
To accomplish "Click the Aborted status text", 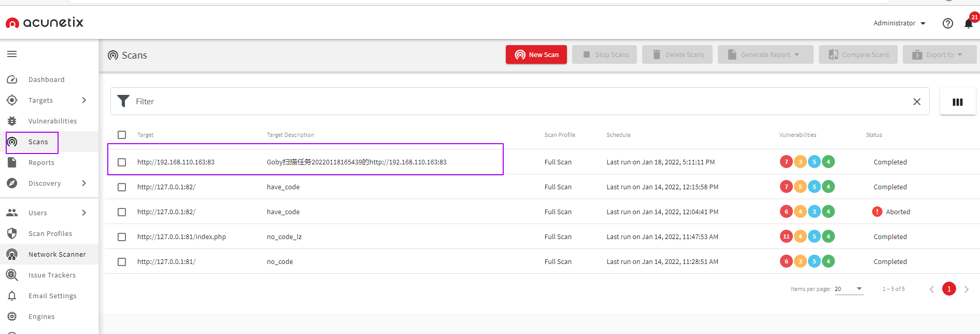I will (x=898, y=212).
